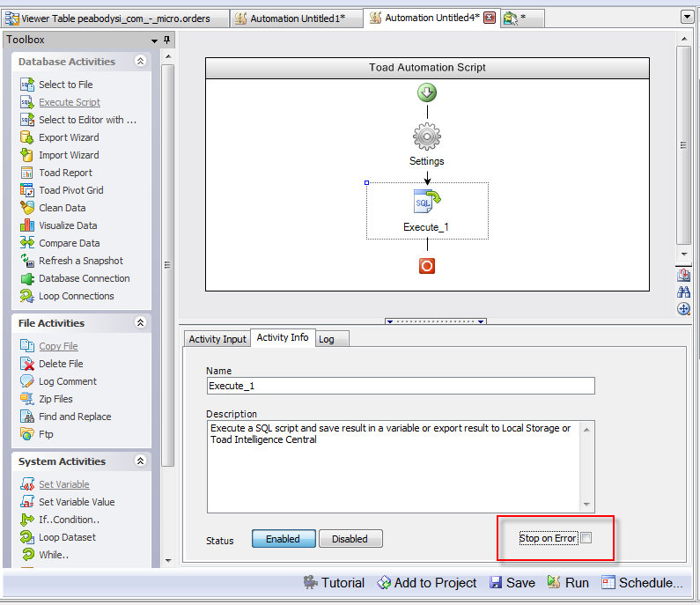Choose the Database Connection activity

pos(75,278)
